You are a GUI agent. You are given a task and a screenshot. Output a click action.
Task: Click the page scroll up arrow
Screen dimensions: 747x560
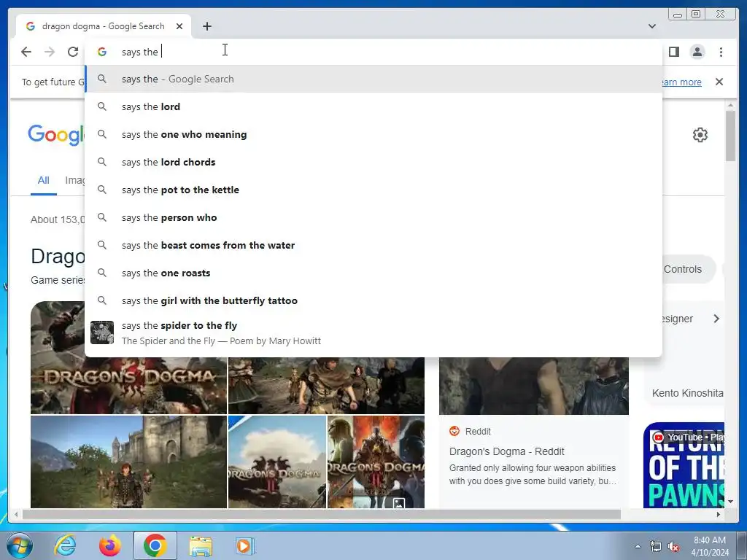tap(730, 105)
